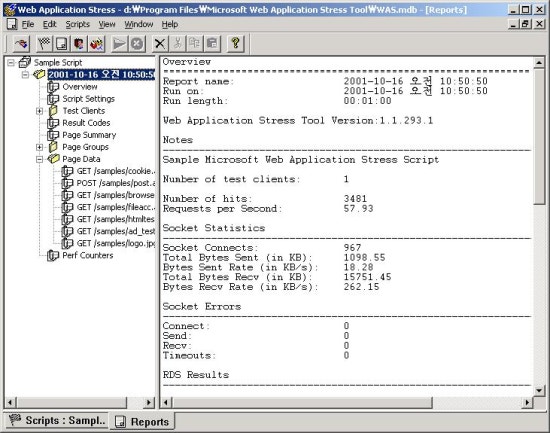Collapse the Sample Script root node
This screenshot has height=433, width=550.
point(11,63)
